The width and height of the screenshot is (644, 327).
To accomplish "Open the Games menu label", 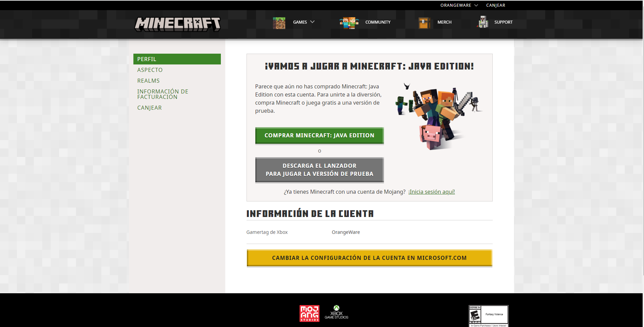I will pyautogui.click(x=300, y=22).
